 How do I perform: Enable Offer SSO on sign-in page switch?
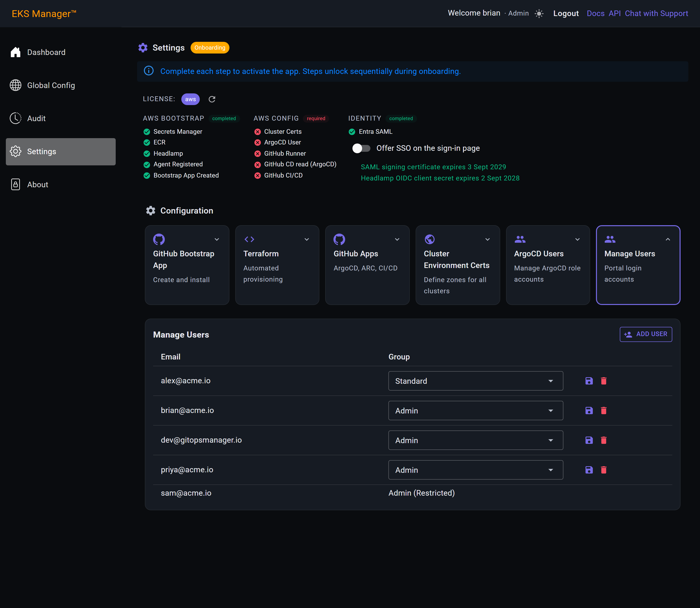(361, 148)
